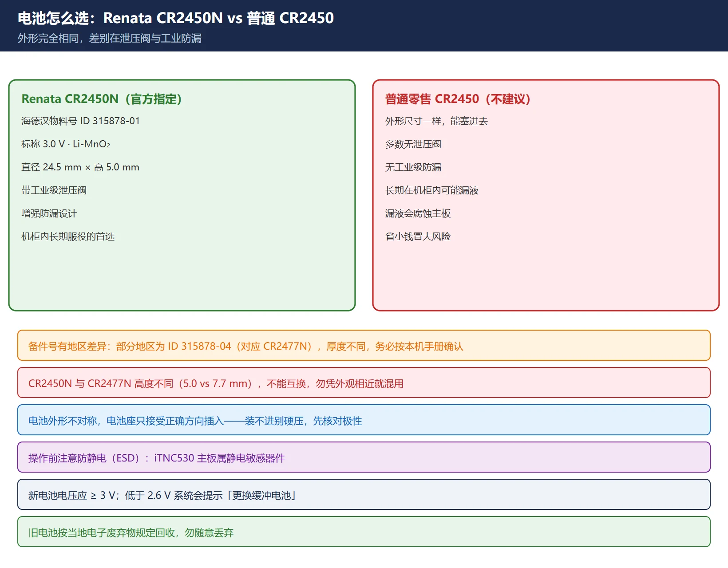Click the subtitle '外形完全相同，差别在泄压阀与工业防漏'

point(110,39)
